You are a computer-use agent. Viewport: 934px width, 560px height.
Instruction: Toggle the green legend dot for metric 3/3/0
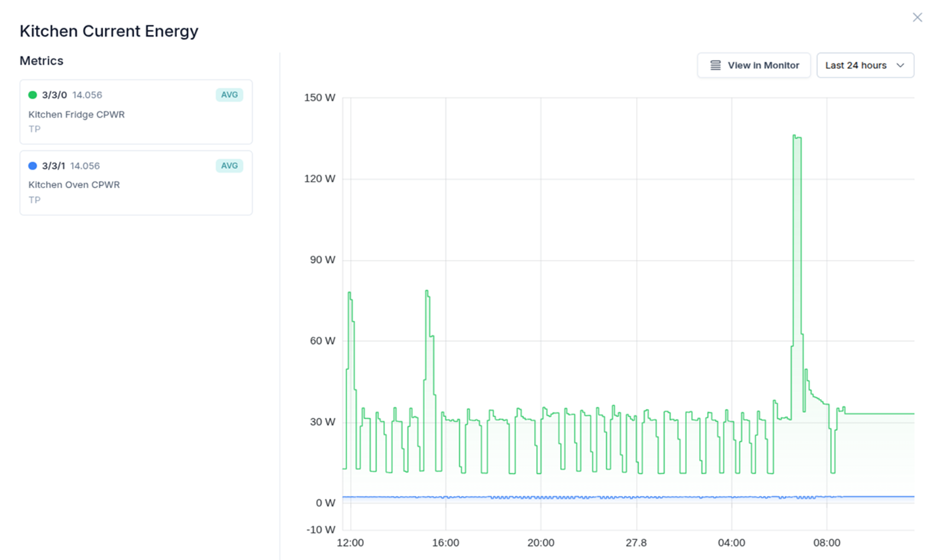pos(32,94)
